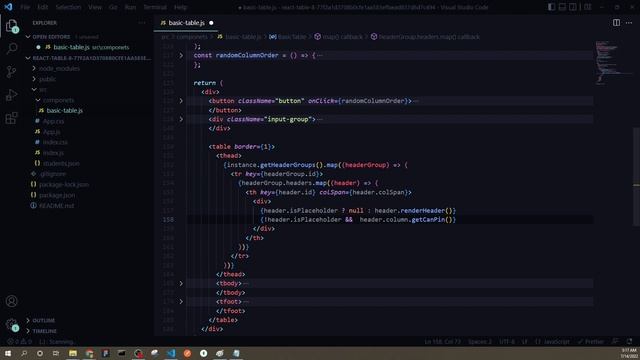
Task: Open the Accounts menu icon
Action: (x=11, y=301)
